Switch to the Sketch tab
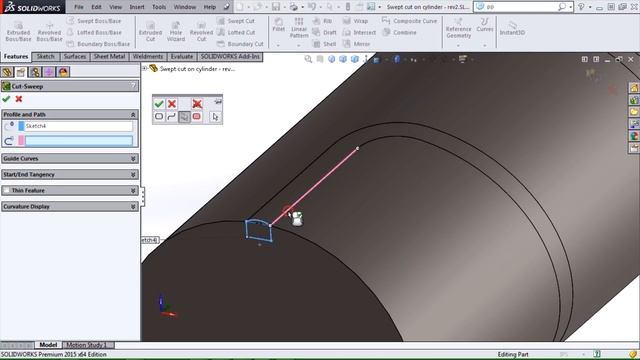 tap(46, 56)
